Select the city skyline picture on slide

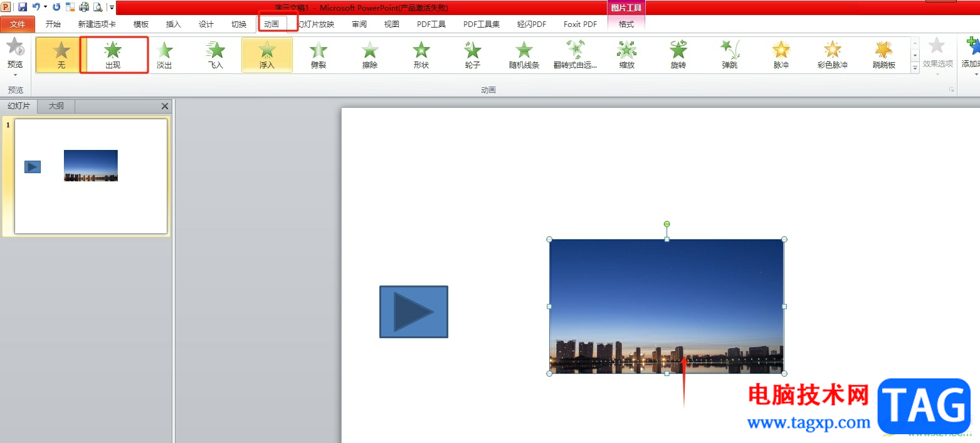[667, 306]
